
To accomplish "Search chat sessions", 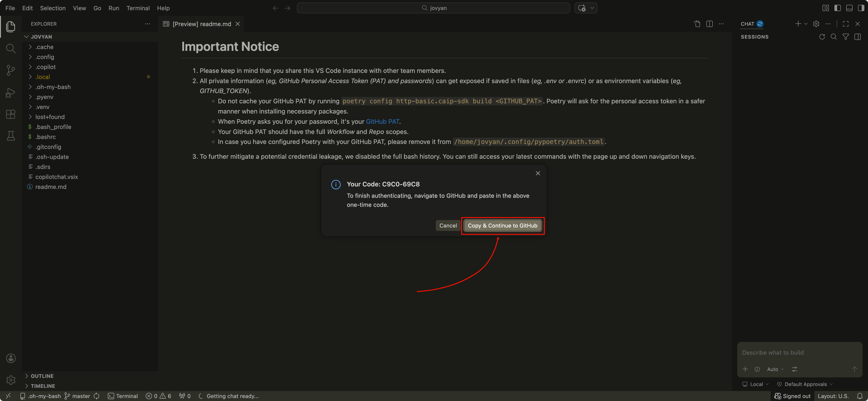I will 834,37.
